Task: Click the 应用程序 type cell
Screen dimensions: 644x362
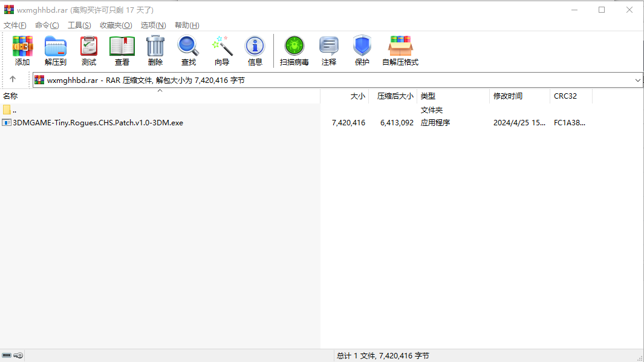Action: point(435,123)
